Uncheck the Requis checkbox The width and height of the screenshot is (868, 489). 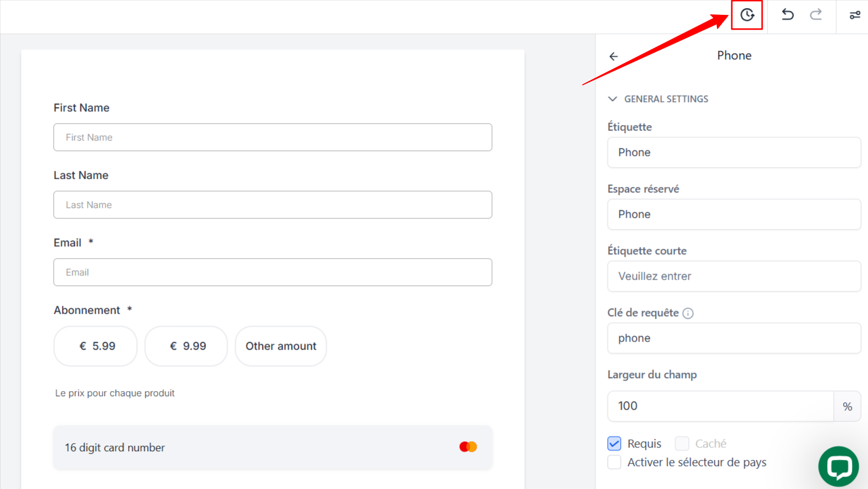pos(614,444)
